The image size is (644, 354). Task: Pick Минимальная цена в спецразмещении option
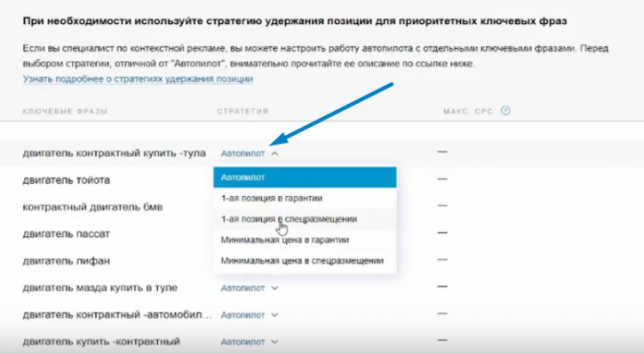point(305,261)
